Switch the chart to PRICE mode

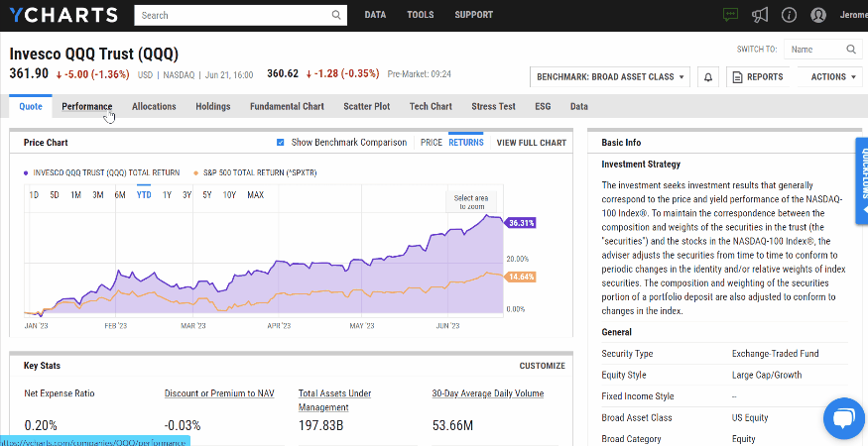coord(432,143)
